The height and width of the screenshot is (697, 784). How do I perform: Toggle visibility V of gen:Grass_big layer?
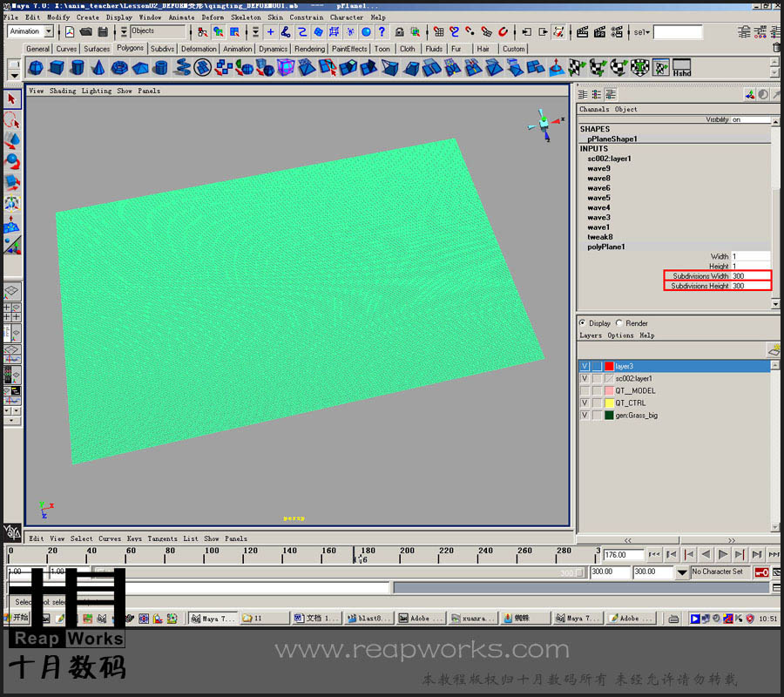584,415
